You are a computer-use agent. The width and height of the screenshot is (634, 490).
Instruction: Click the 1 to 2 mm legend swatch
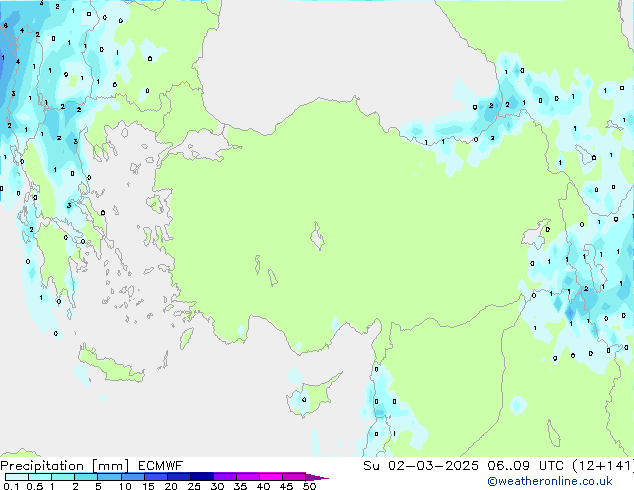[x=63, y=477]
